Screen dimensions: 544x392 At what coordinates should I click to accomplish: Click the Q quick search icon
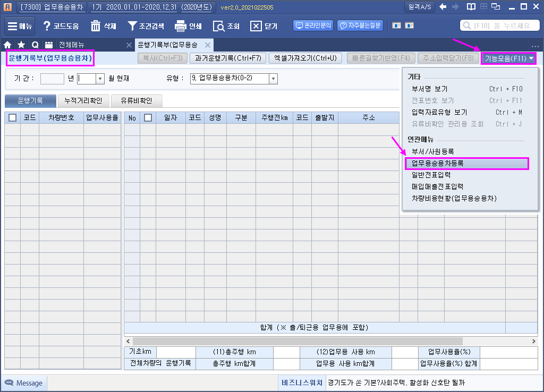coord(35,45)
